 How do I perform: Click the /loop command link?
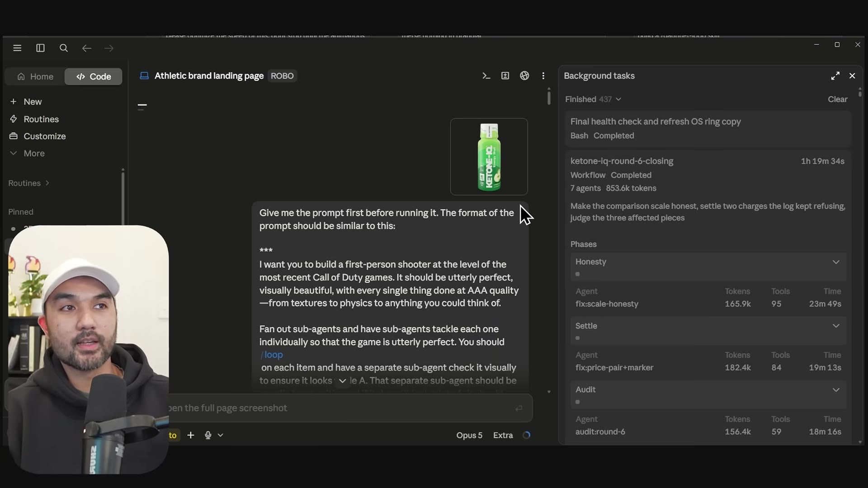[272, 355]
